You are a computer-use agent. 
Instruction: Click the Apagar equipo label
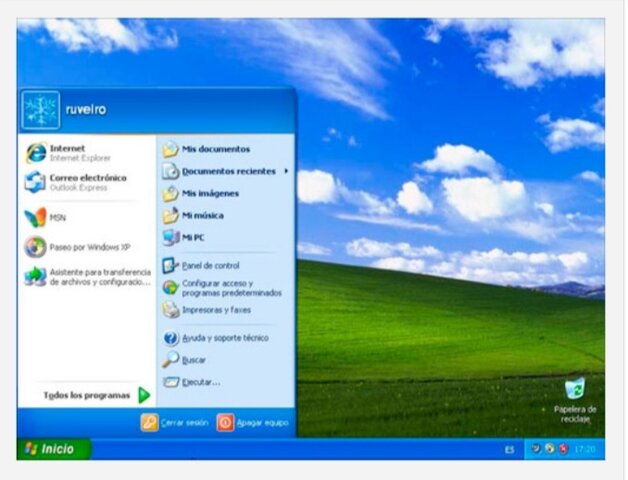coord(262,423)
